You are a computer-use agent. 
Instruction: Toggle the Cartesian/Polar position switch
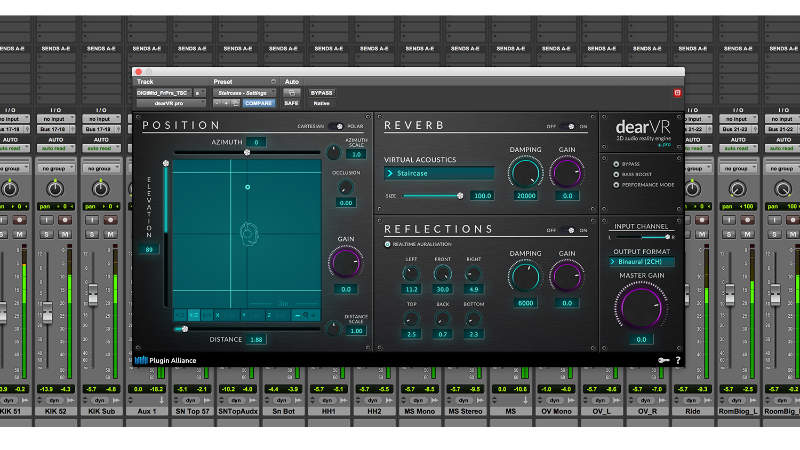(336, 127)
